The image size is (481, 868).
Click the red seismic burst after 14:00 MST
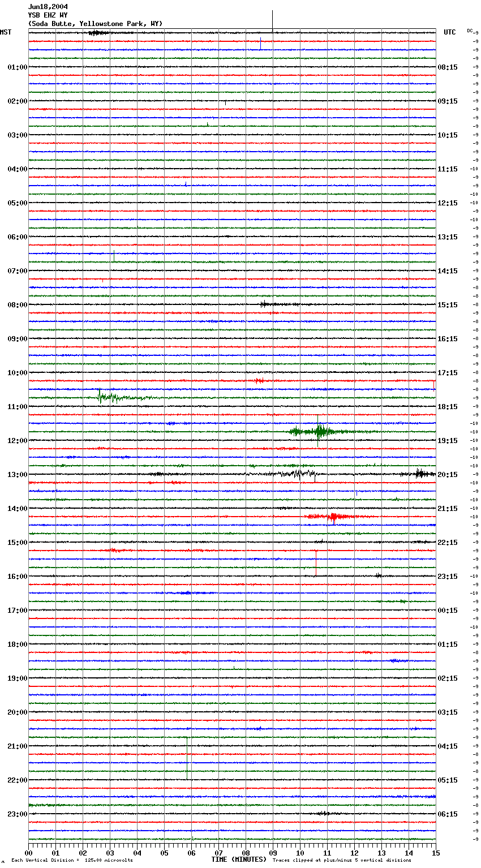point(333,517)
